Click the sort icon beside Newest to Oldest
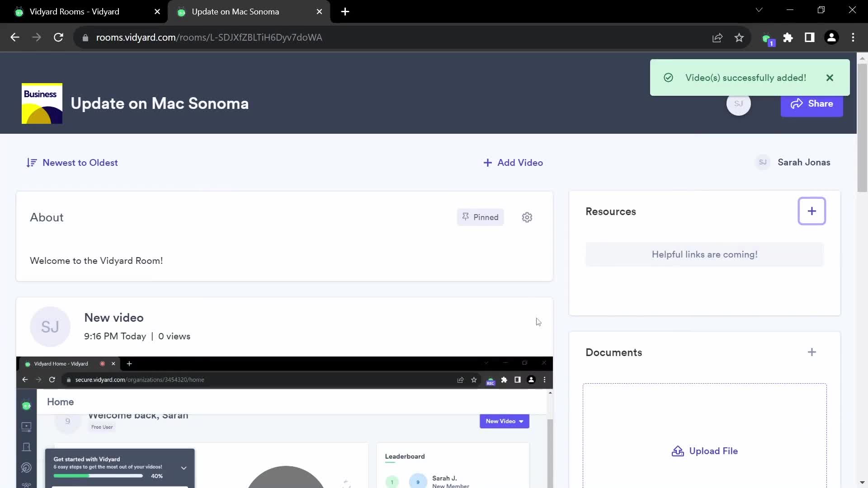 tap(31, 163)
